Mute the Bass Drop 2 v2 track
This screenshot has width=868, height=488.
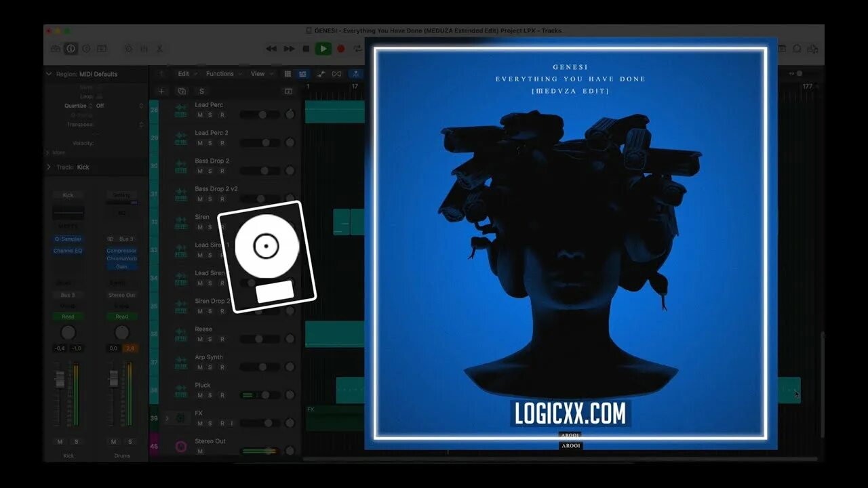pos(199,199)
